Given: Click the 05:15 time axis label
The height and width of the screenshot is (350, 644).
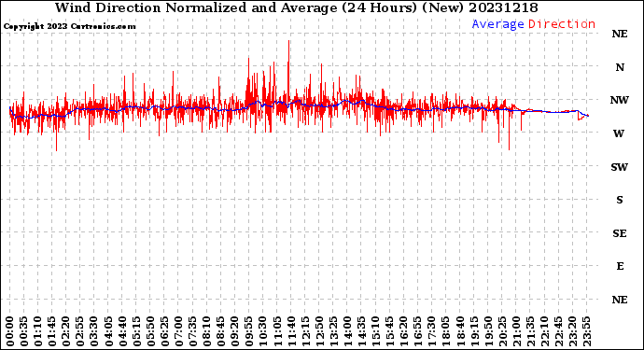Looking at the screenshot, I should (136, 331).
